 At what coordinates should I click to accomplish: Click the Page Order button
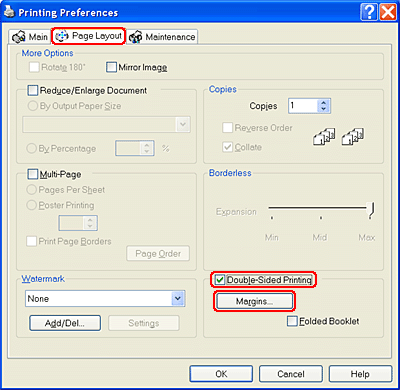158,254
